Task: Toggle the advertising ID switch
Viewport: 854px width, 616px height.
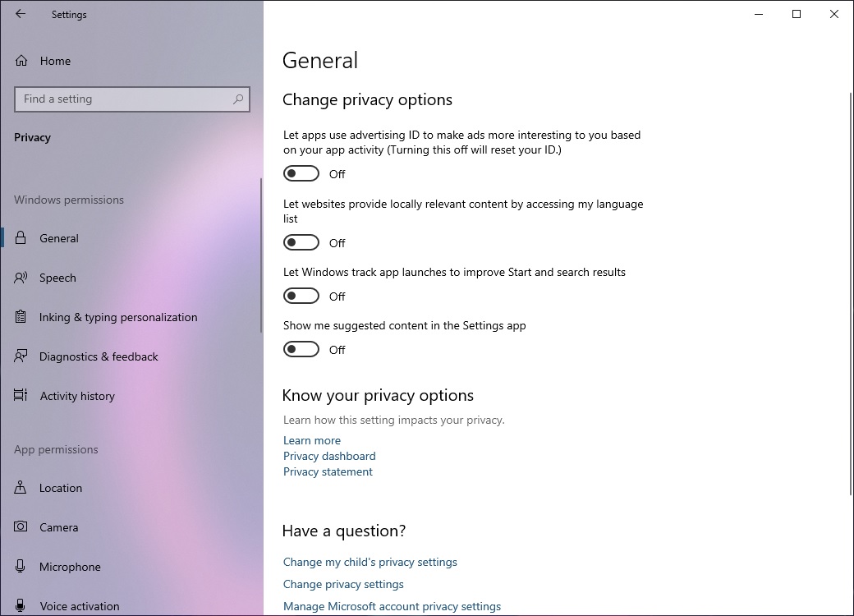Action: pos(301,174)
